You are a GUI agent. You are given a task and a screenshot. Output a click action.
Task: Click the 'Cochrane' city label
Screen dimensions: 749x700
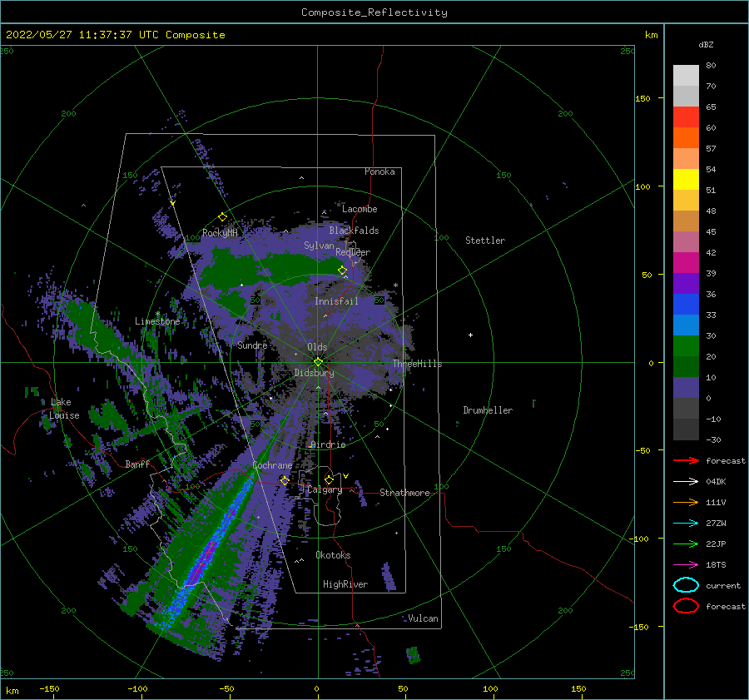tap(272, 465)
